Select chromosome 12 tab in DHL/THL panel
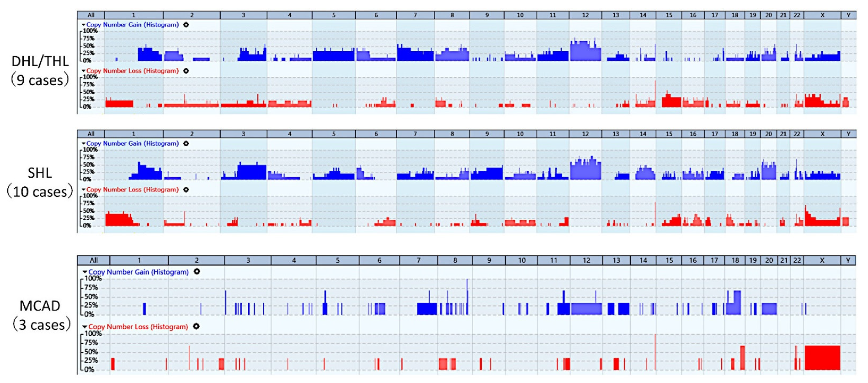Image resolution: width=868 pixels, height=383 pixels. point(585,15)
